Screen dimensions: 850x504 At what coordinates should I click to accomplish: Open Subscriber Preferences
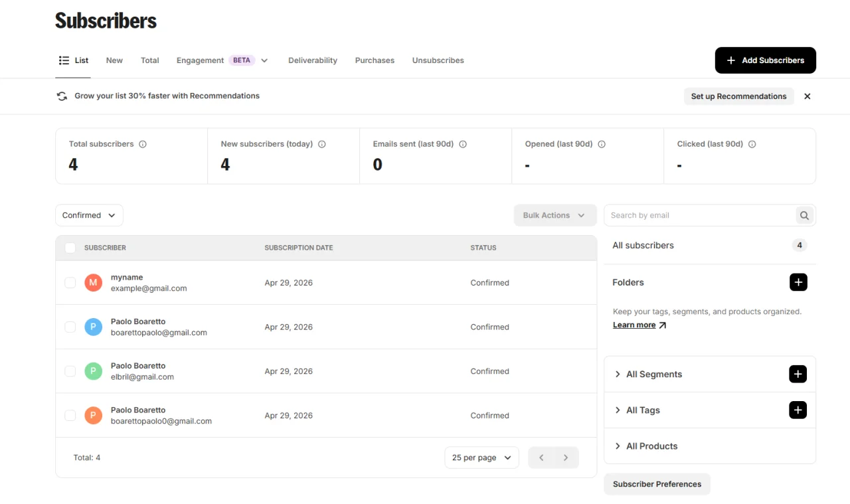[x=657, y=484]
